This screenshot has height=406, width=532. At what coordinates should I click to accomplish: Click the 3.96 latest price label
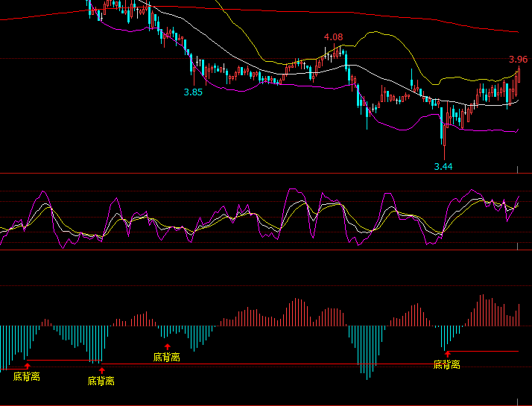[x=518, y=60]
